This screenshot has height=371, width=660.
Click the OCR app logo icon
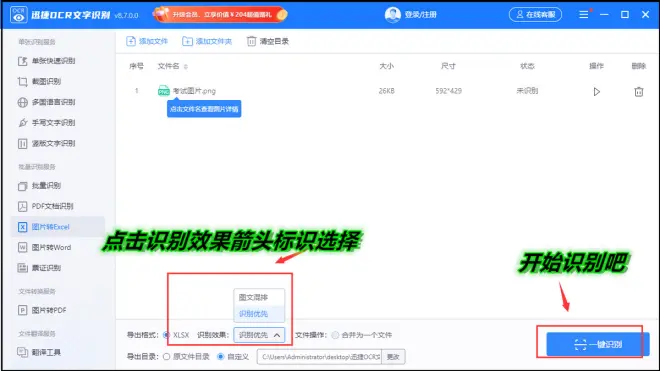click(x=18, y=15)
